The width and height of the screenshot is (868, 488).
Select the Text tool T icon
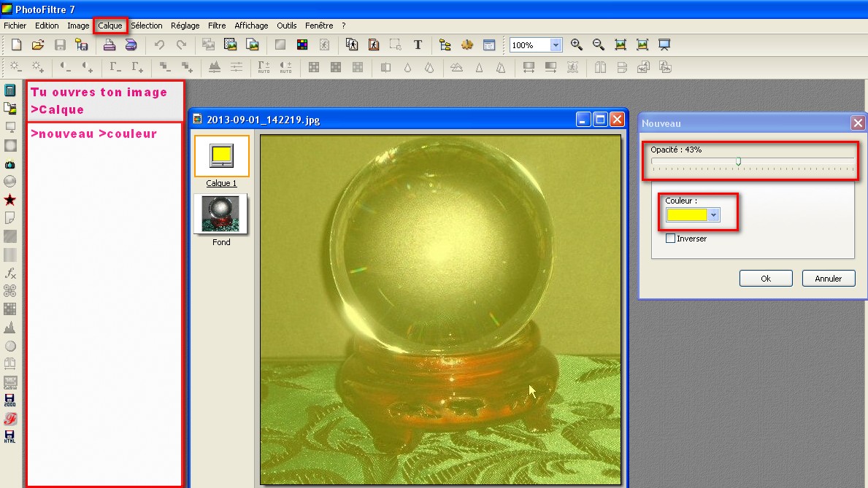point(418,44)
